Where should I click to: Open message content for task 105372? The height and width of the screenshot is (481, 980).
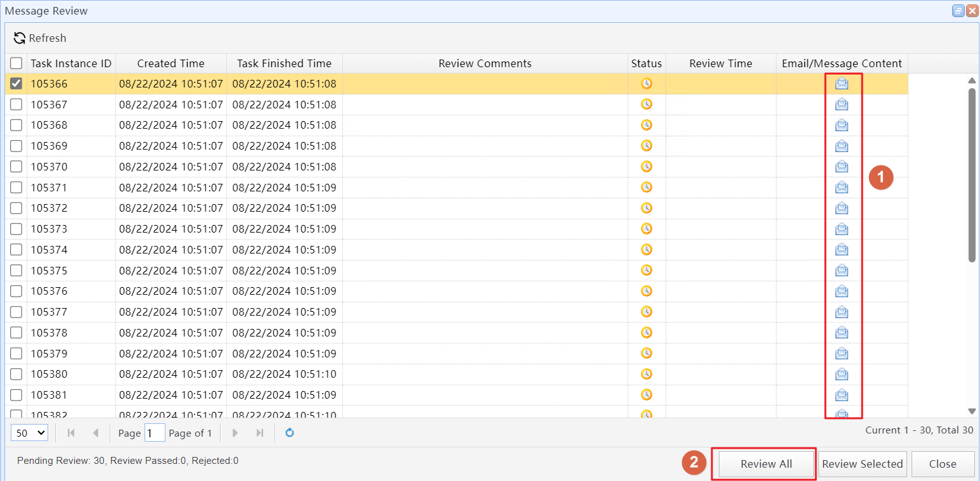tap(841, 208)
